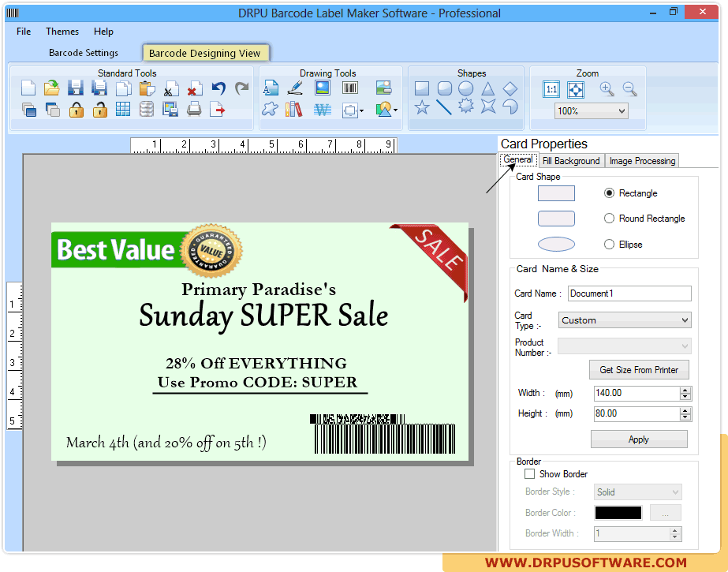
Task: Insert a picture with the image tool
Action: [323, 88]
